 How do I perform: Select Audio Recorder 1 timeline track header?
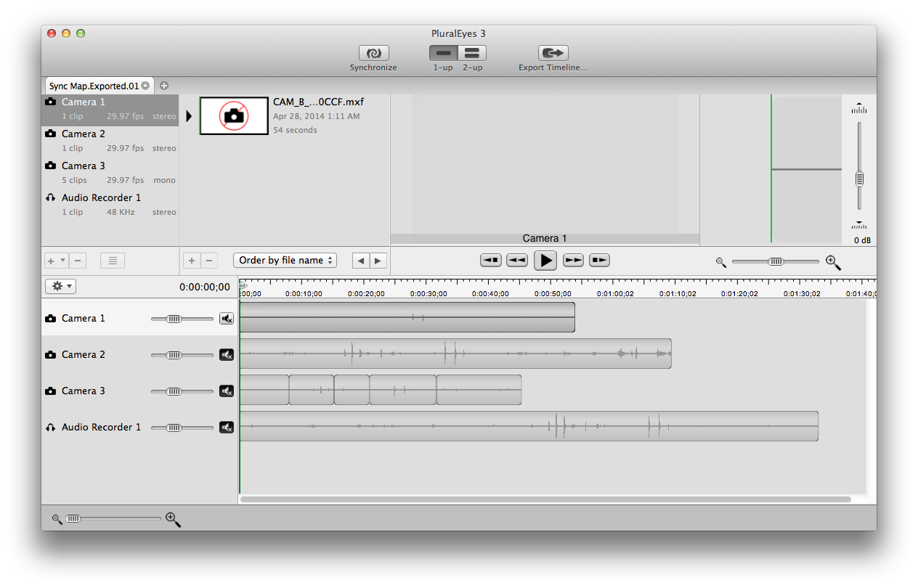coord(139,426)
